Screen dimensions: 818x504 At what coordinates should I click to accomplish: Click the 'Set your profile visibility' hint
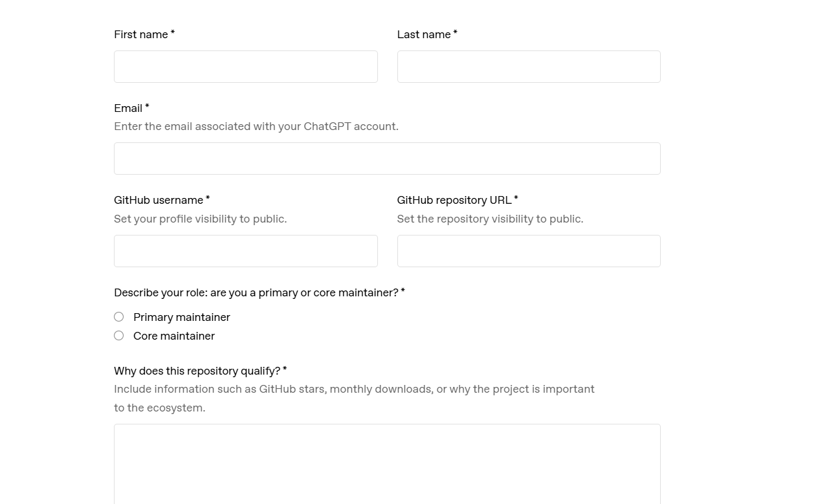click(x=201, y=219)
